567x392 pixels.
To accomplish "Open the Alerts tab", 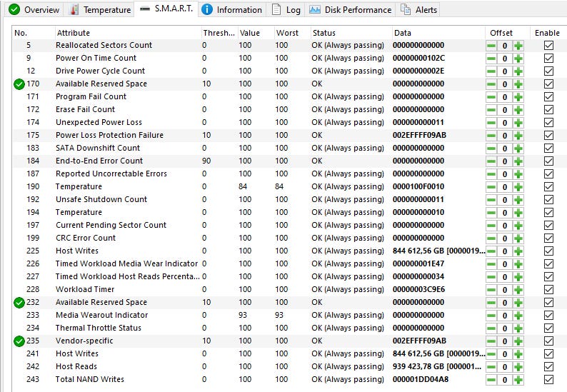I will 419,10.
